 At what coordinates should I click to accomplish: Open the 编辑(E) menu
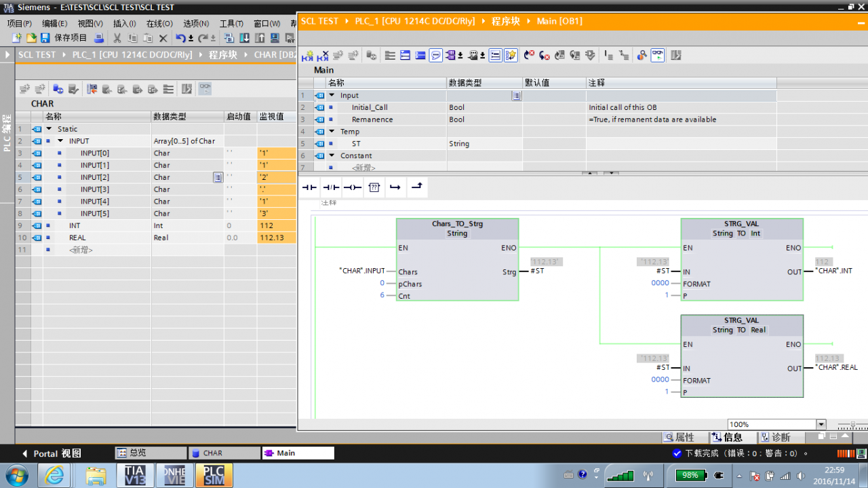tap(55, 23)
